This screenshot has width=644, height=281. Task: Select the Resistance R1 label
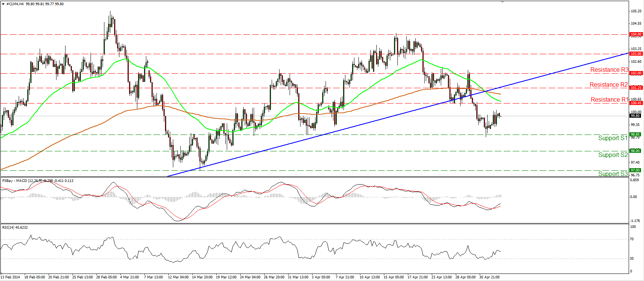click(x=610, y=99)
